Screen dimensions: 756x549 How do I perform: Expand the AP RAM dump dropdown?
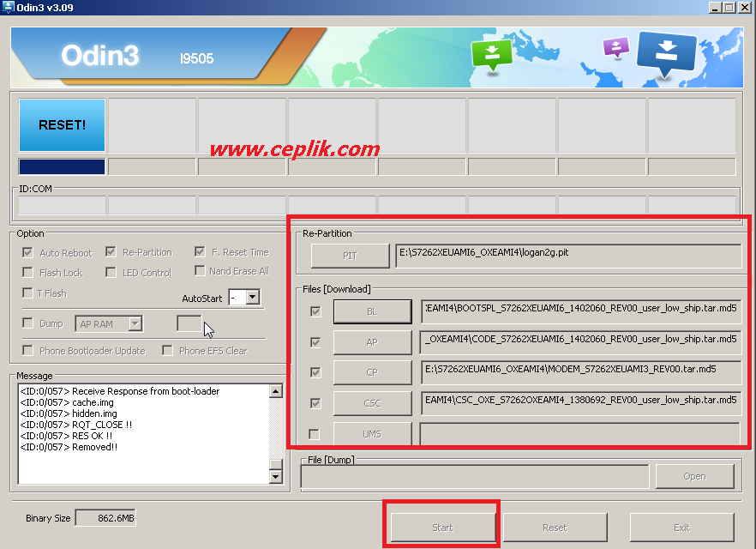(x=135, y=324)
